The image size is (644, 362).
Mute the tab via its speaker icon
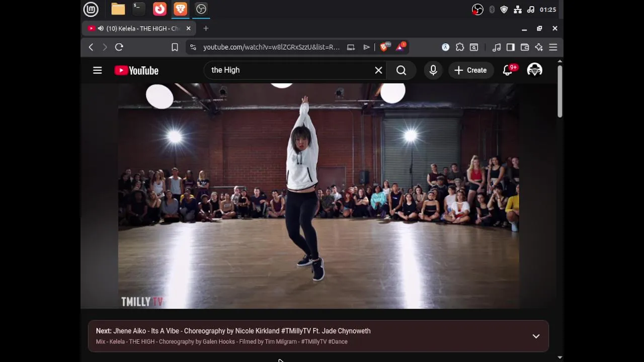pyautogui.click(x=101, y=29)
